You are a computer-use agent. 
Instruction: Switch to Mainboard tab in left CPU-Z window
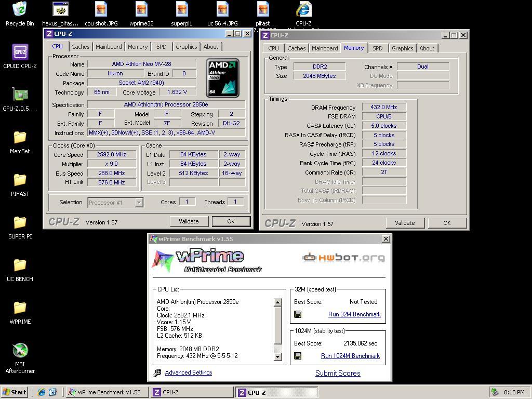[x=109, y=47]
